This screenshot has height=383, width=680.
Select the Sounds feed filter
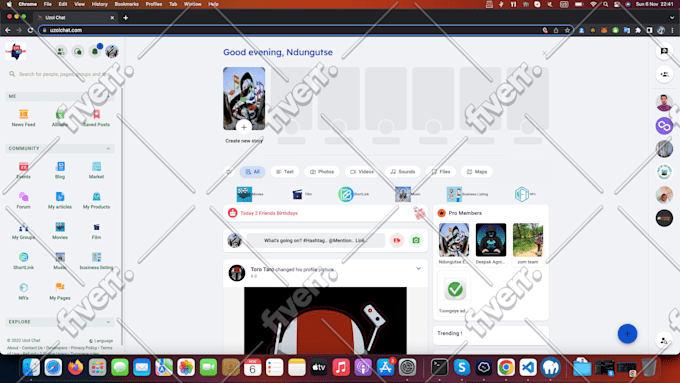point(402,172)
